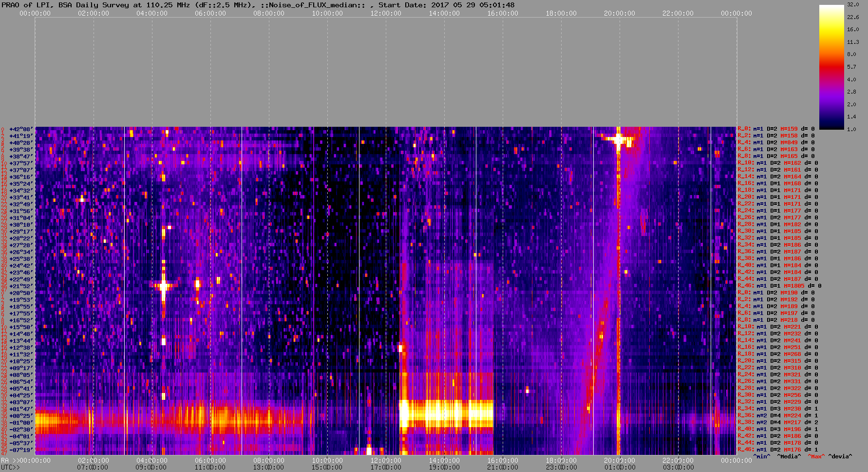Screen dimensions: 868x472
Task: Click the 1.4 color scale value
Action: (x=851, y=117)
